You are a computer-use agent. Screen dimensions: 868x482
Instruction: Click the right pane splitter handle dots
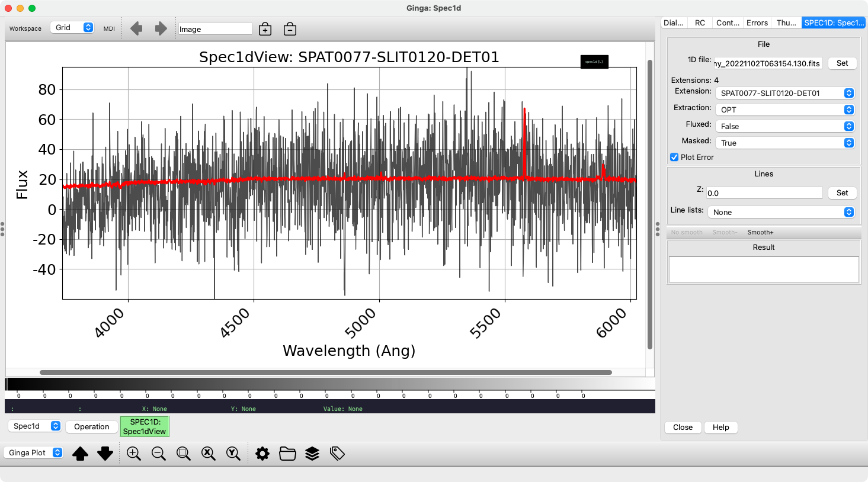click(x=657, y=229)
